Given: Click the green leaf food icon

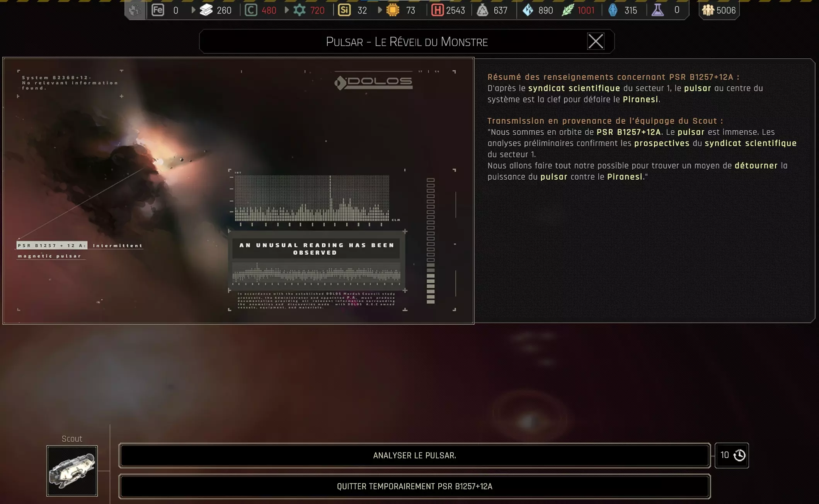Looking at the screenshot, I should pyautogui.click(x=567, y=10).
